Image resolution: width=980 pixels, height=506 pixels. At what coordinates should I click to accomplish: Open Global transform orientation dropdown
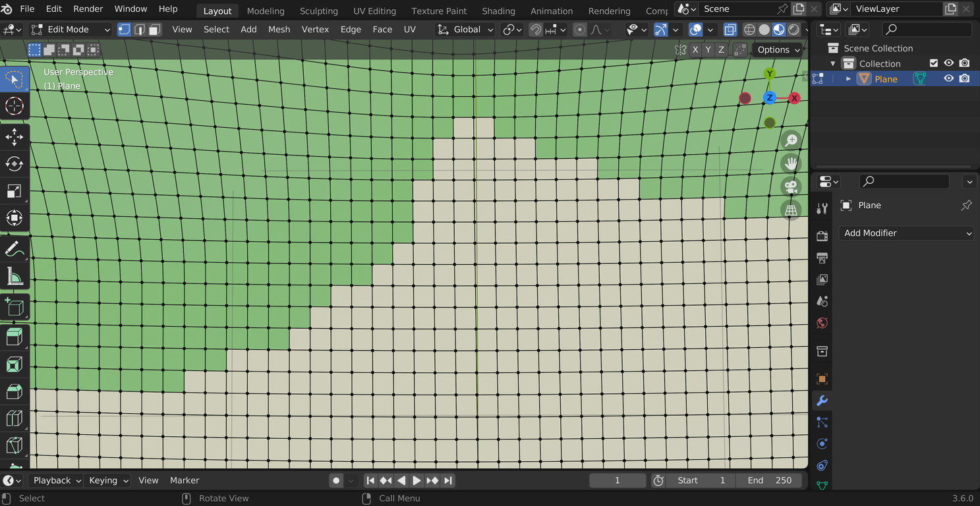(x=465, y=30)
